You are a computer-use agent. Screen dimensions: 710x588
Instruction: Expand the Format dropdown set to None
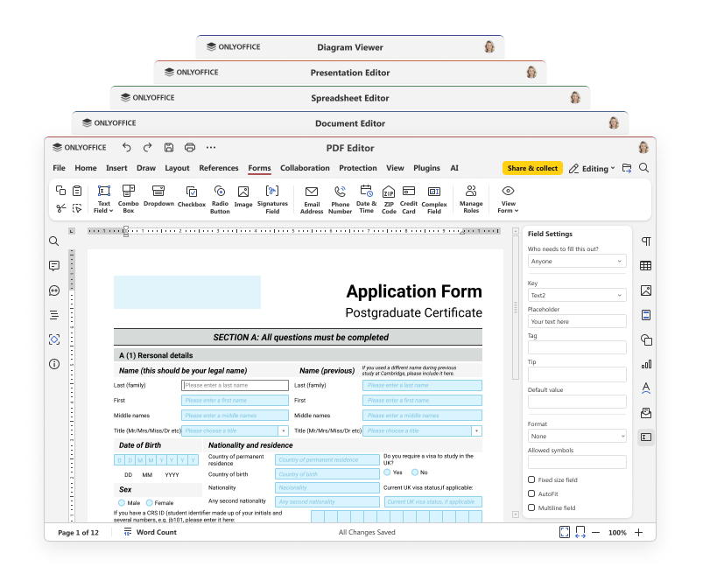[576, 436]
